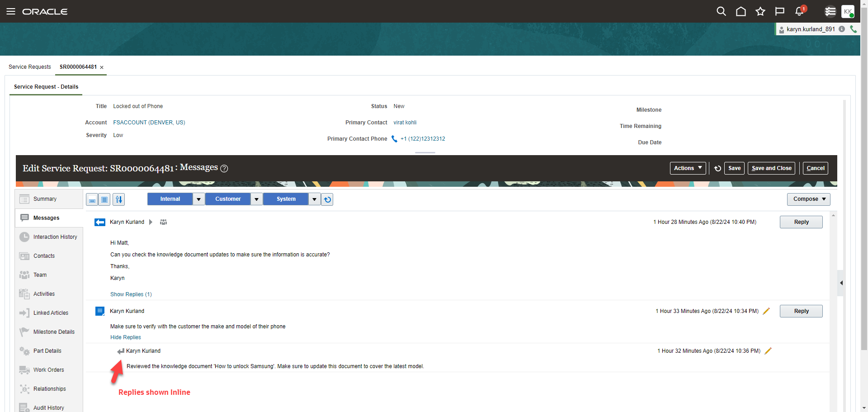Open the Compose dropdown
This screenshot has width=868, height=412.
(x=808, y=199)
